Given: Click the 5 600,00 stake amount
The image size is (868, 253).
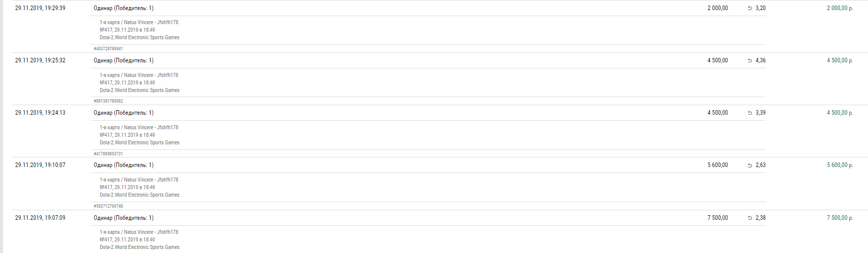Looking at the screenshot, I should coord(717,165).
